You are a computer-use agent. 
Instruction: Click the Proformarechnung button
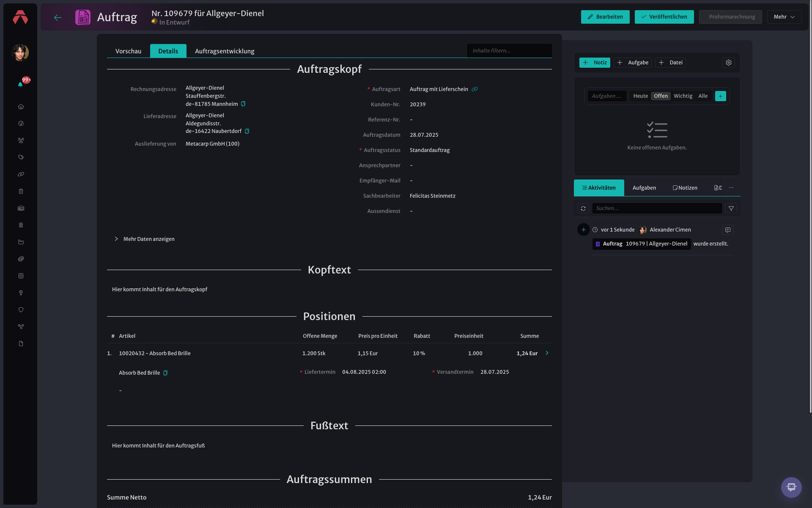[x=730, y=17]
